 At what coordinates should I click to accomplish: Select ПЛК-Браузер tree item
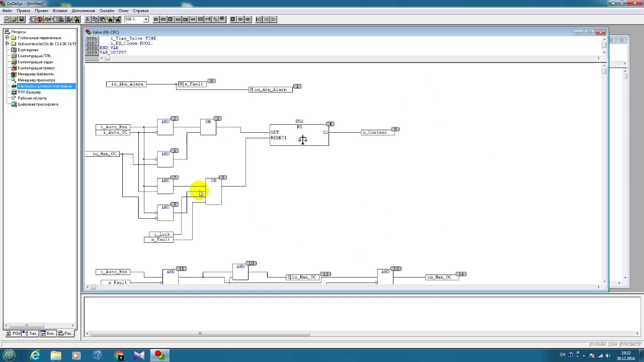pos(29,92)
